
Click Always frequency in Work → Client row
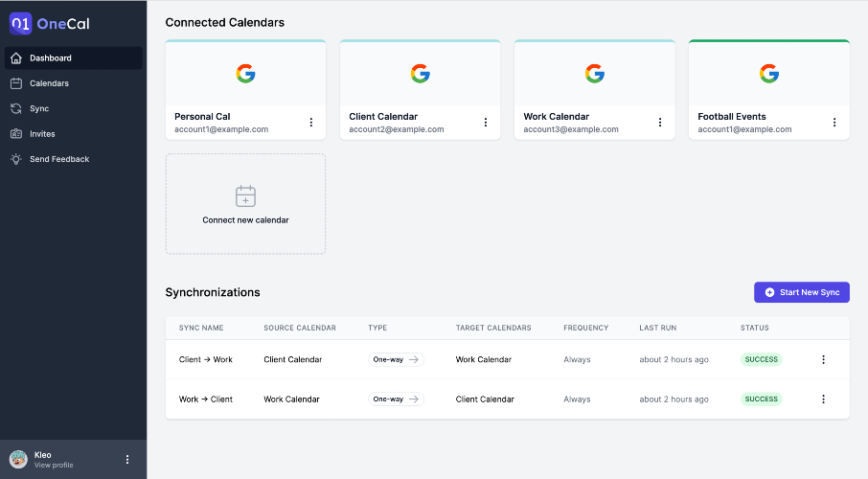click(x=577, y=399)
